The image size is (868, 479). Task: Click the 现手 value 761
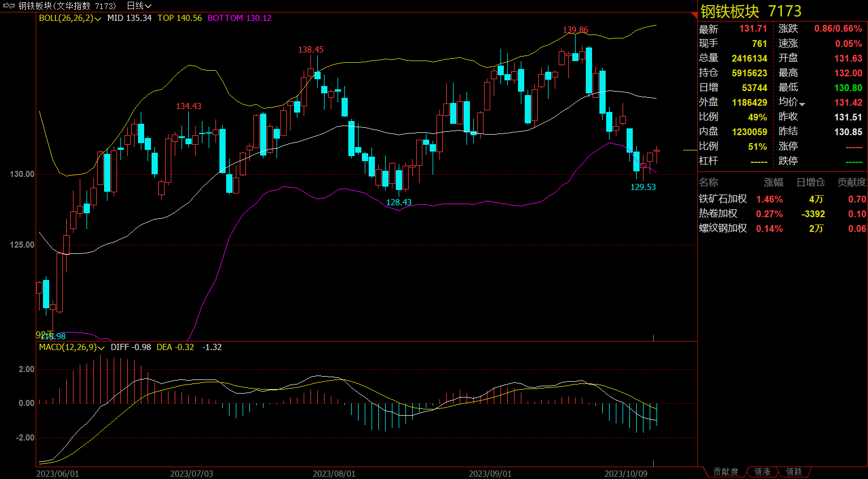pos(759,44)
